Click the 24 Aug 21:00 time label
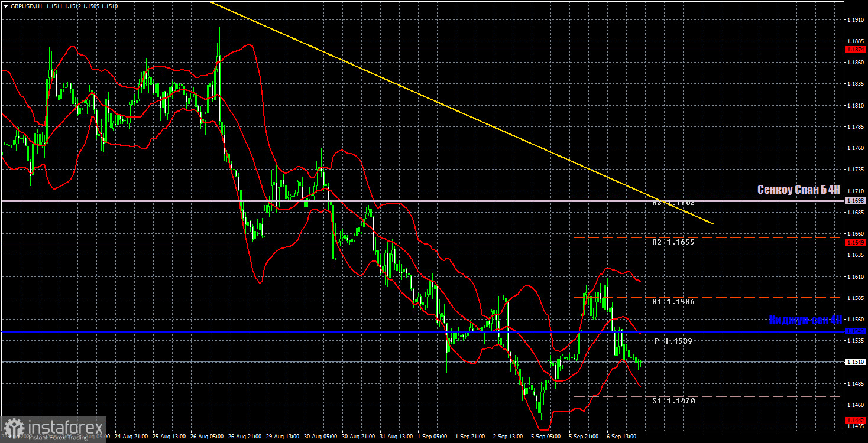 [x=132, y=437]
